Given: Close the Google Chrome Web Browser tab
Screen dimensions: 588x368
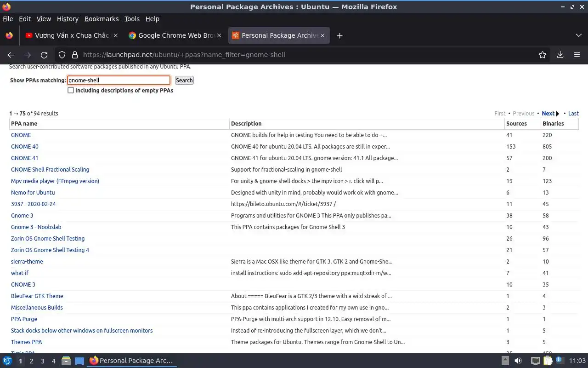Looking at the screenshot, I should [x=219, y=35].
